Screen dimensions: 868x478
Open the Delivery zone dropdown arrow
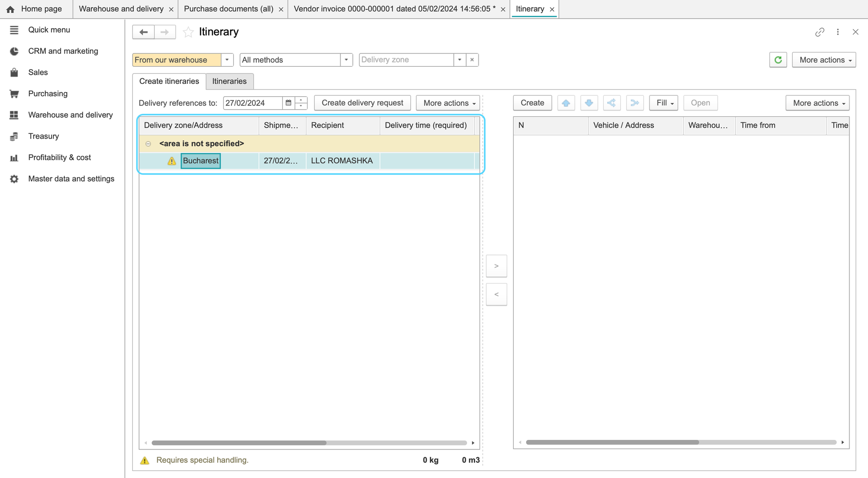pos(459,60)
